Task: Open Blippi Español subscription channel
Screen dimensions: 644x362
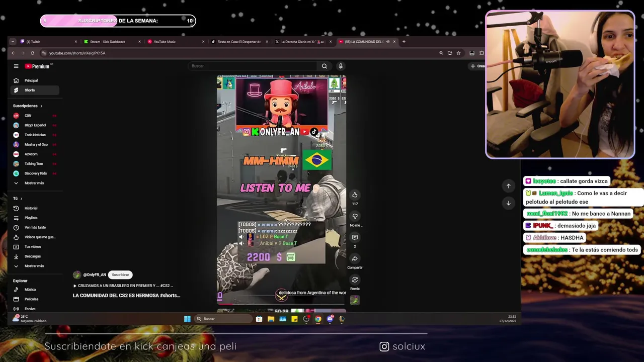Action: click(x=35, y=125)
